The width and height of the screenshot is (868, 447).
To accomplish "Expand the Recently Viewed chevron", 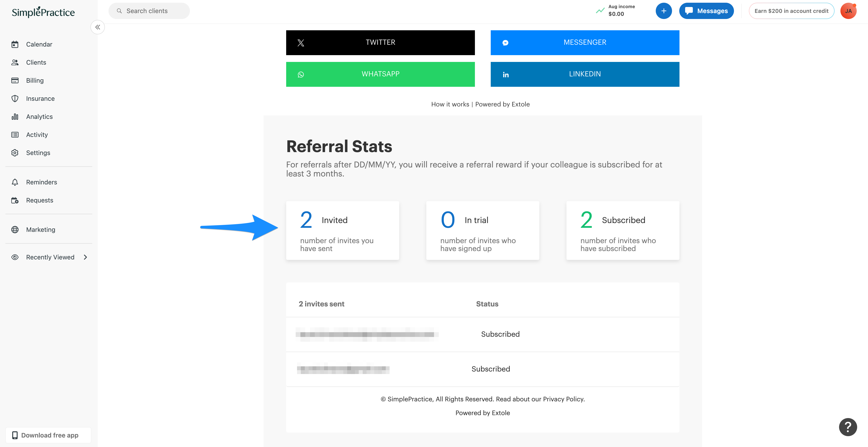I will (x=85, y=257).
